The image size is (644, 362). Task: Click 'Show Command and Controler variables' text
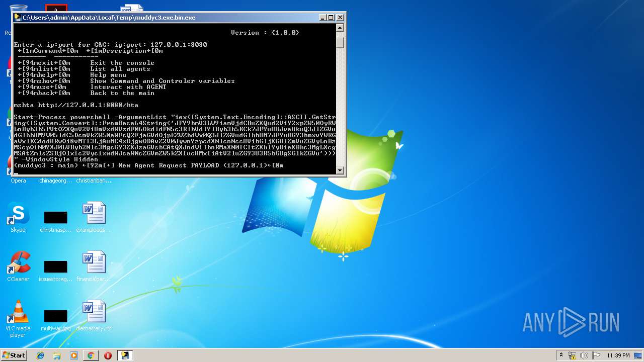(163, 81)
